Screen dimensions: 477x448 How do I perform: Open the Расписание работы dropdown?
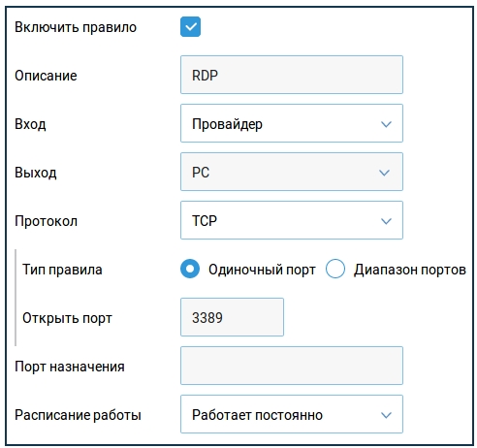(292, 414)
